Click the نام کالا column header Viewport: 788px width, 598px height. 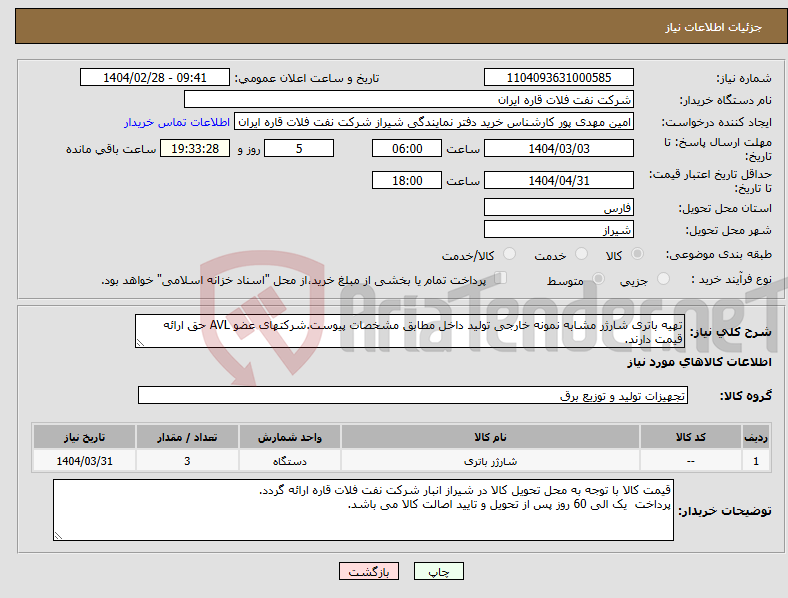coord(490,437)
